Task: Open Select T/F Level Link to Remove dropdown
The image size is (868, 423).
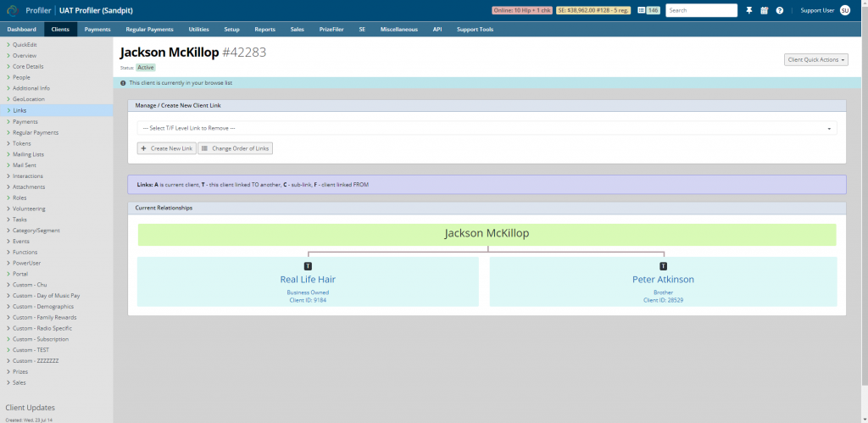Action: [487, 128]
